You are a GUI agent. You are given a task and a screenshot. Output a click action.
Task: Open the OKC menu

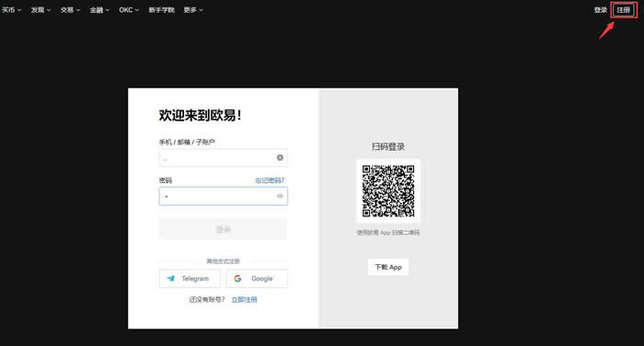(129, 10)
